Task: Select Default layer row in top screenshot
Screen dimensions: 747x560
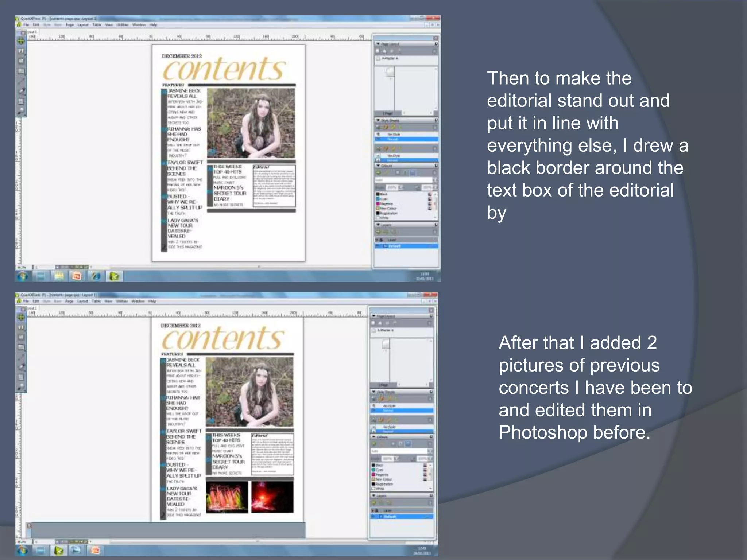Action: [x=407, y=246]
